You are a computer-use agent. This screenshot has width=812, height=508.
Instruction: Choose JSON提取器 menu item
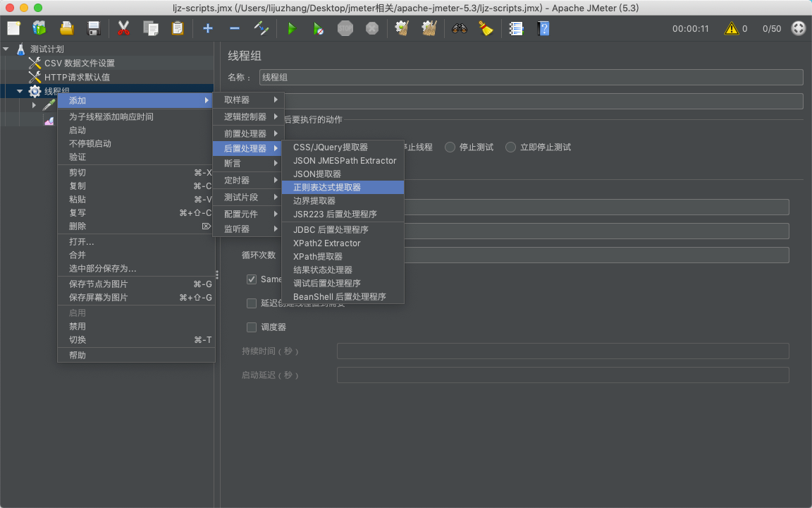pyautogui.click(x=343, y=174)
